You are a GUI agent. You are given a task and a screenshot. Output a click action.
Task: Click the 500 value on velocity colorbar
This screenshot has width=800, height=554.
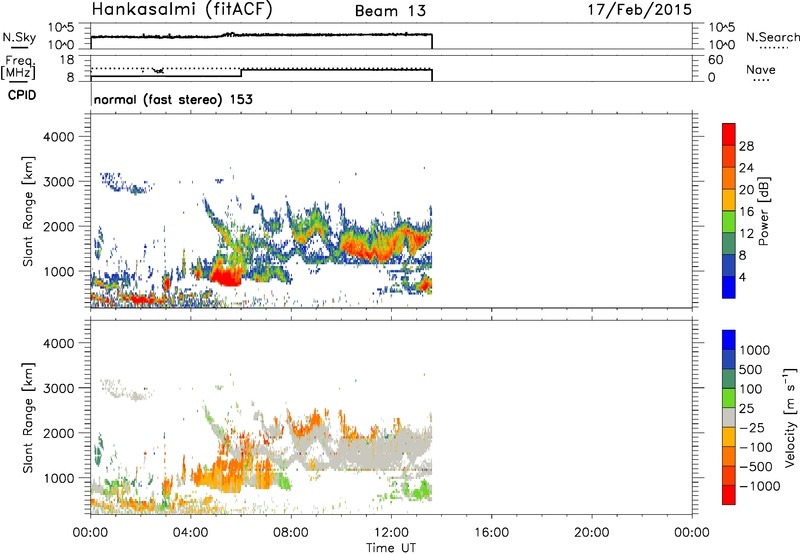(749, 370)
